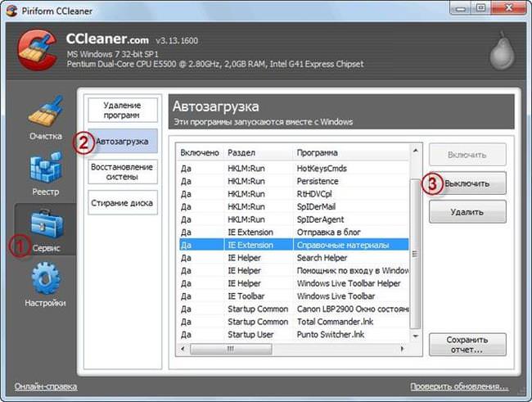Screen dimensions: 532x402
Task: Select the Справочные материалы row
Action: pos(294,245)
